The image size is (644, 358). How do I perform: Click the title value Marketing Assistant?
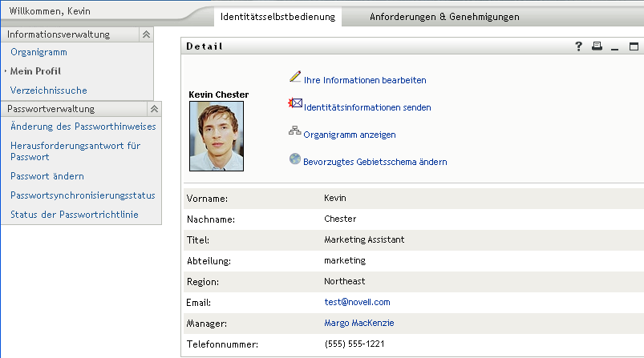(364, 240)
